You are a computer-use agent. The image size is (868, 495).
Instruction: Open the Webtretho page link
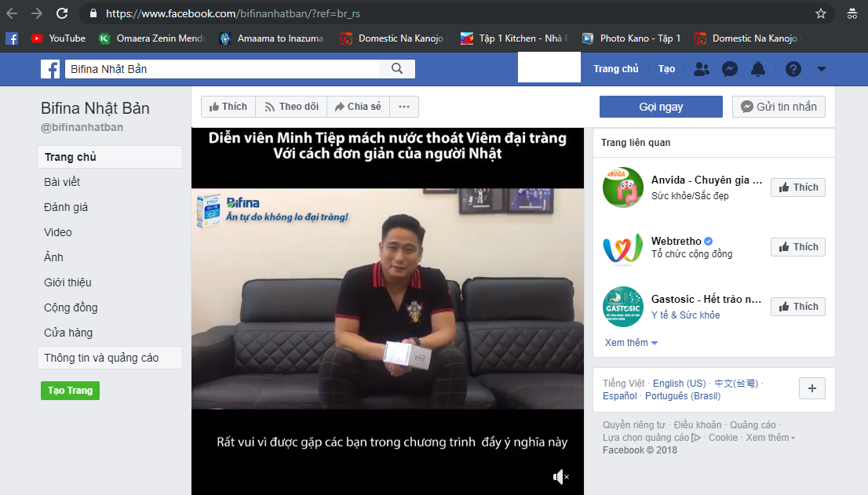pyautogui.click(x=676, y=241)
